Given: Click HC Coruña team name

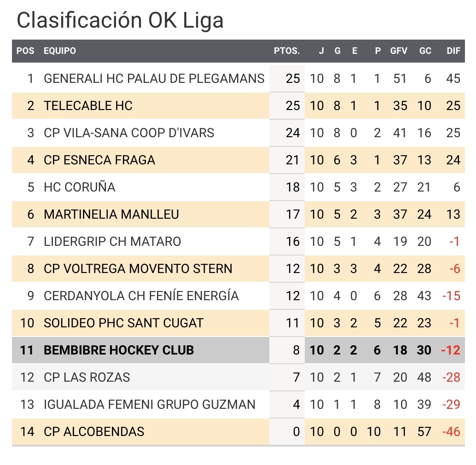Looking at the screenshot, I should [80, 187].
